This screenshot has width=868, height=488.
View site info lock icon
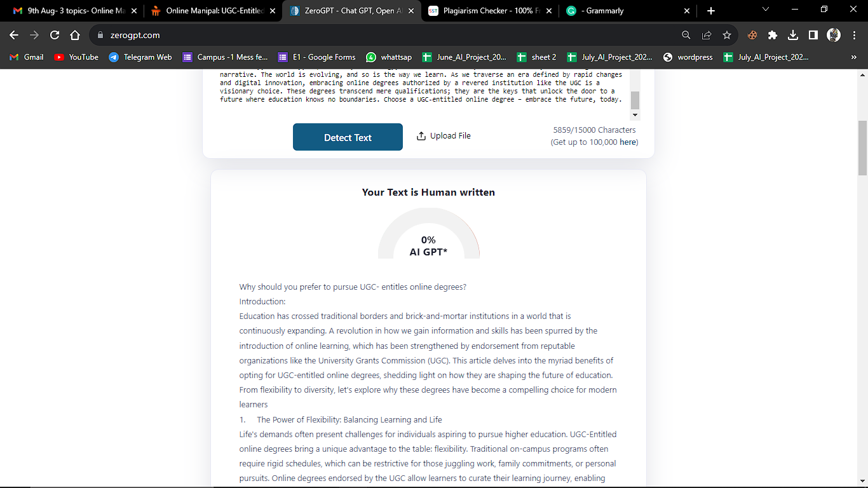[x=100, y=36]
